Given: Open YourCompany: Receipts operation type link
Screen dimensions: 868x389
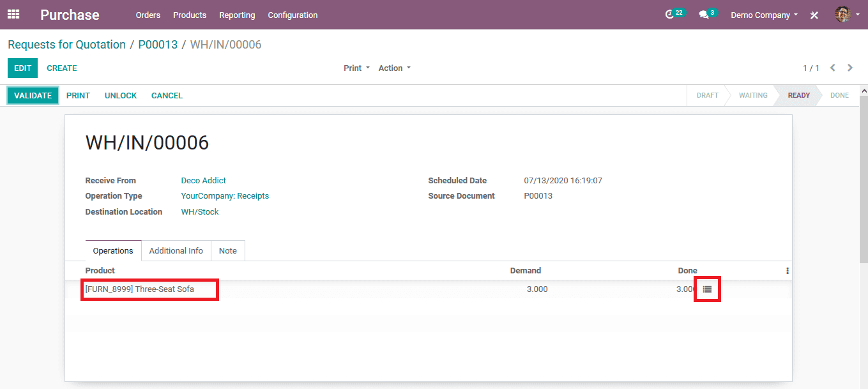Looking at the screenshot, I should pyautogui.click(x=225, y=196).
